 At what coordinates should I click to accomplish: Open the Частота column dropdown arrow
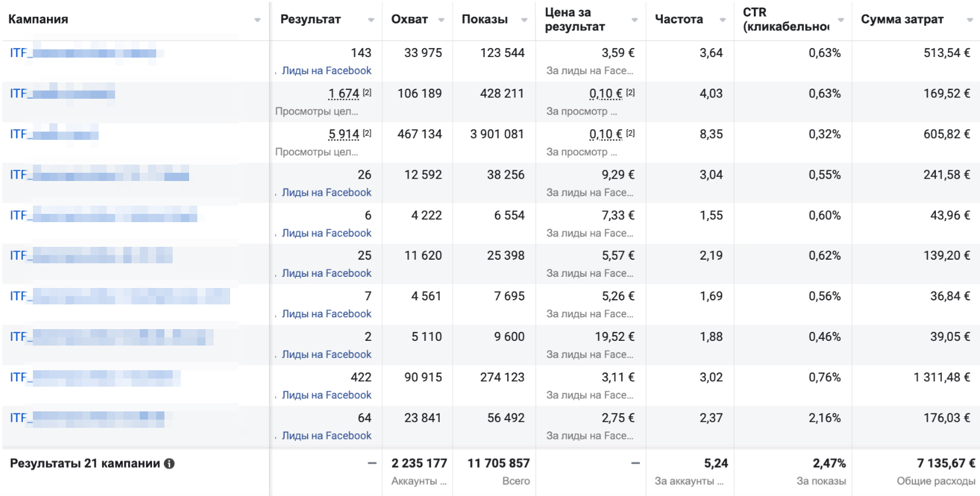pyautogui.click(x=723, y=20)
